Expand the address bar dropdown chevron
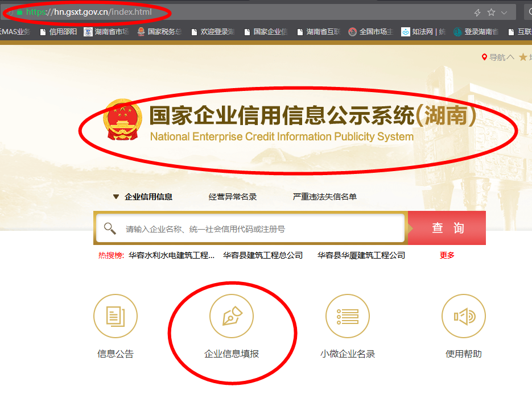 point(504,13)
